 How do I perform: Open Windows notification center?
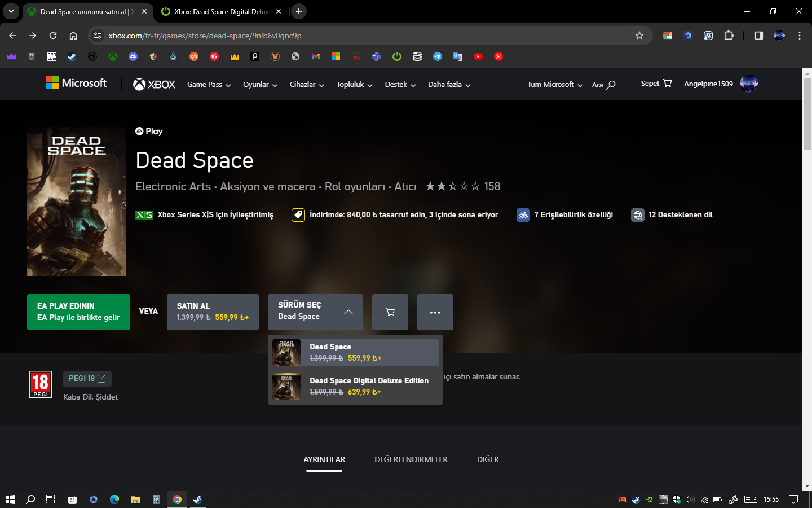793,500
